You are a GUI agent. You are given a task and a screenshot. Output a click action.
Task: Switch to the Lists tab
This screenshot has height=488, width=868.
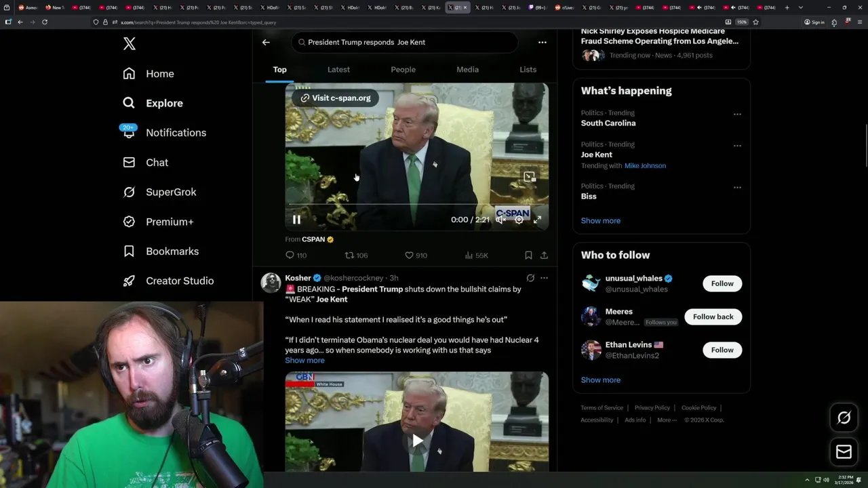[x=528, y=70]
